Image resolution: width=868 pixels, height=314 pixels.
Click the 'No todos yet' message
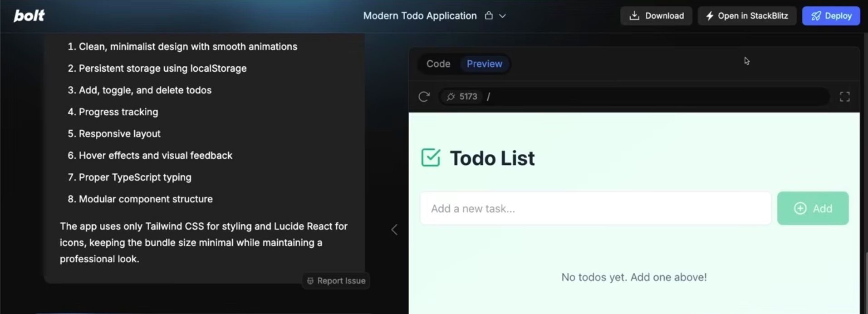pos(634,277)
